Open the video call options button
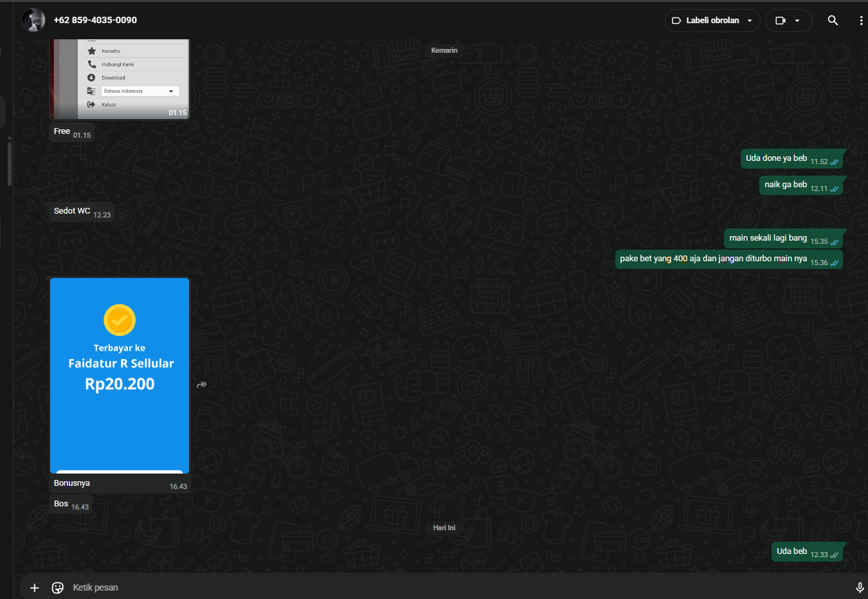Screen dimensions: 868x599 [x=788, y=21]
